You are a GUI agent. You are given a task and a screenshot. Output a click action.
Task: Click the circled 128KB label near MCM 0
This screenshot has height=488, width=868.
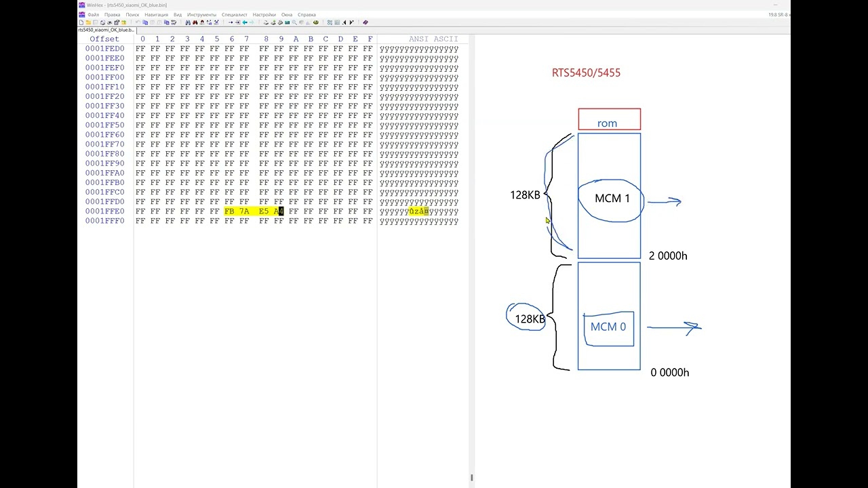[530, 319]
